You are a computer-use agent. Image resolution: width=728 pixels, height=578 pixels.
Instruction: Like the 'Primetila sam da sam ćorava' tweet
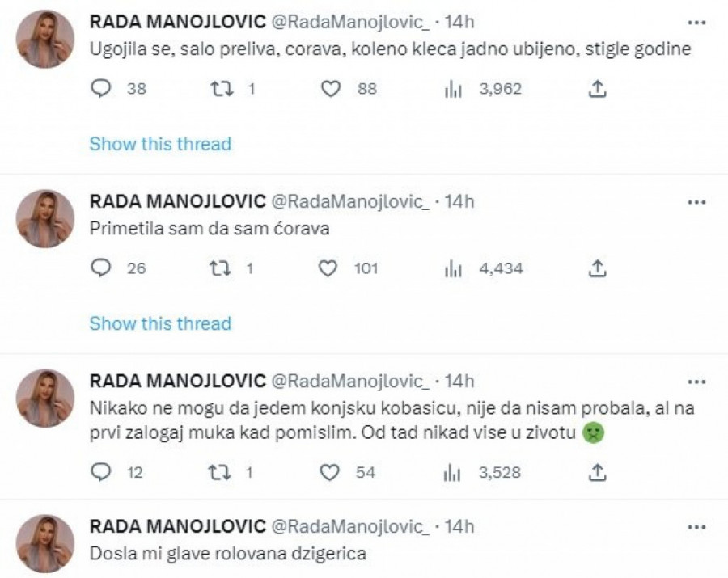328,268
